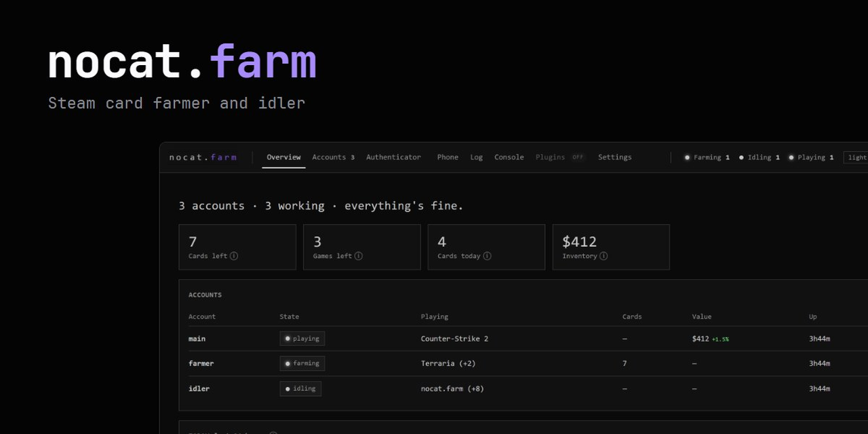
Task: Click the Farming status dot in header
Action: [x=687, y=157]
